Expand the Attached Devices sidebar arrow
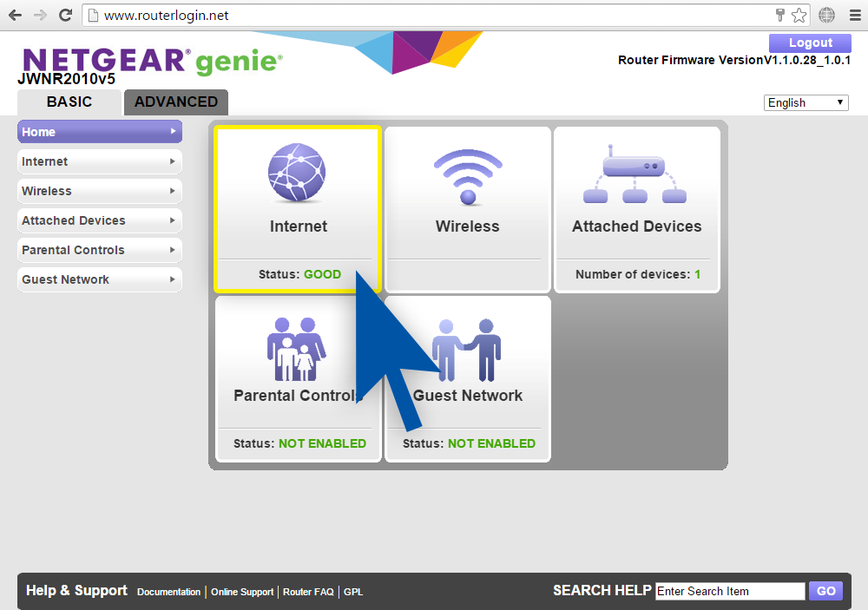868x610 pixels. click(173, 220)
